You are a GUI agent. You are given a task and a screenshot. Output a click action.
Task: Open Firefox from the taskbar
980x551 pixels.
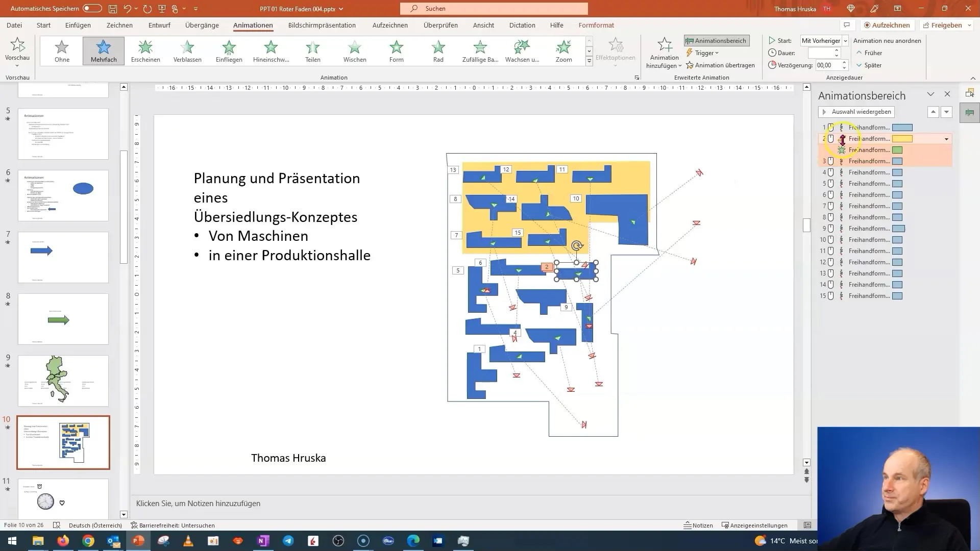[x=63, y=541]
